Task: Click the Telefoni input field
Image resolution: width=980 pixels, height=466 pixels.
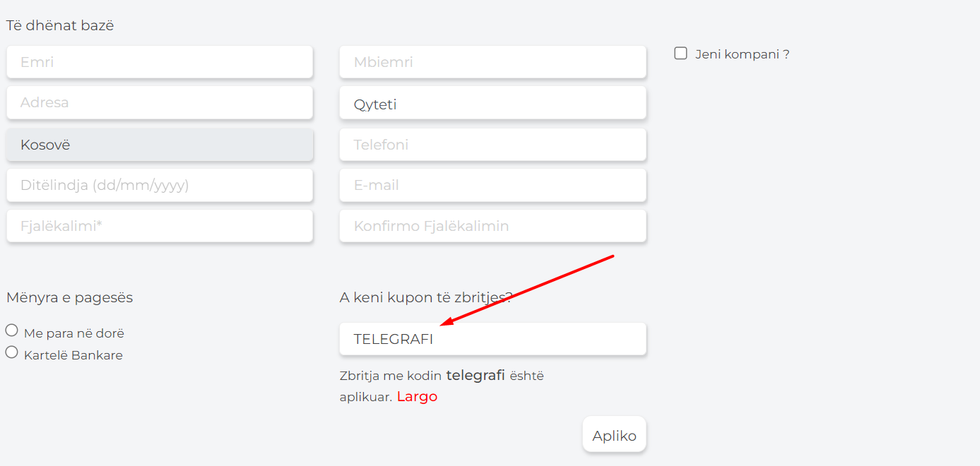Action: [x=492, y=145]
